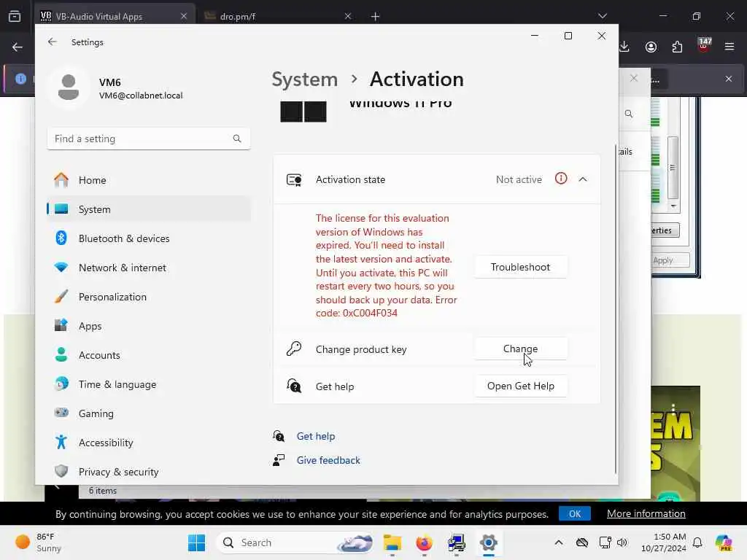Click Change for product key
Viewport: 747px width, 560px height.
(520, 349)
